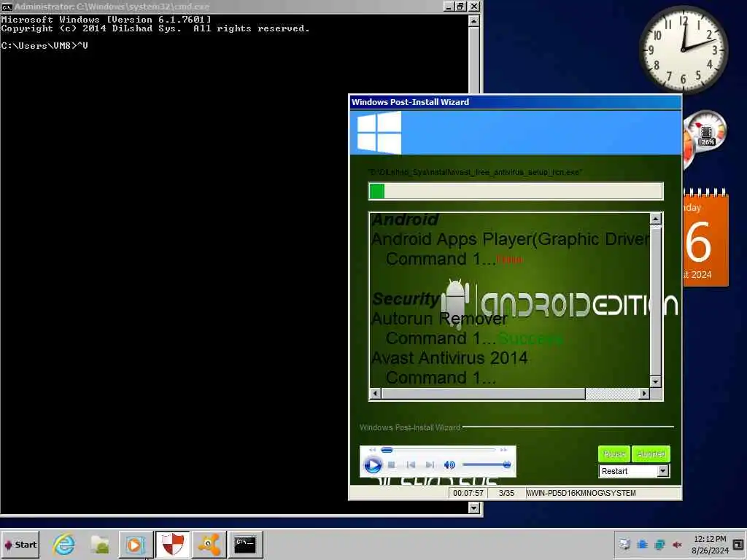Open Internet Explorer from the taskbar
The image size is (747, 560).
64,545
